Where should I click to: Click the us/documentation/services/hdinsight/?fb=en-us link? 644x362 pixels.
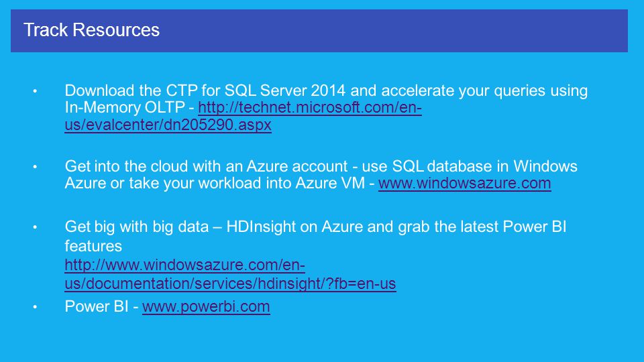tap(230, 284)
